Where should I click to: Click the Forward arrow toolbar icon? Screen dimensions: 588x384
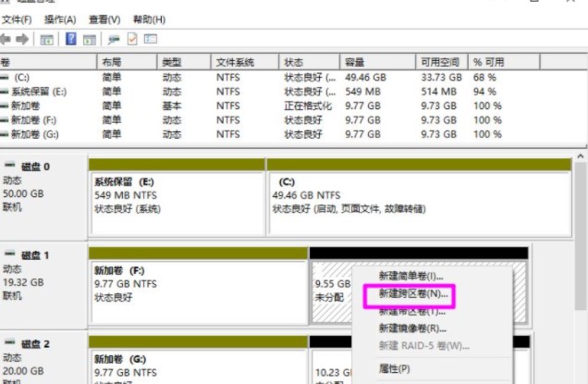(x=22, y=39)
